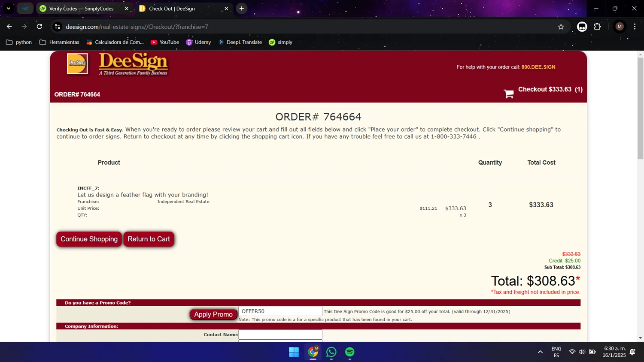Open the Wi-Fi network tray icon
Screen dimensions: 644x362
click(572, 352)
